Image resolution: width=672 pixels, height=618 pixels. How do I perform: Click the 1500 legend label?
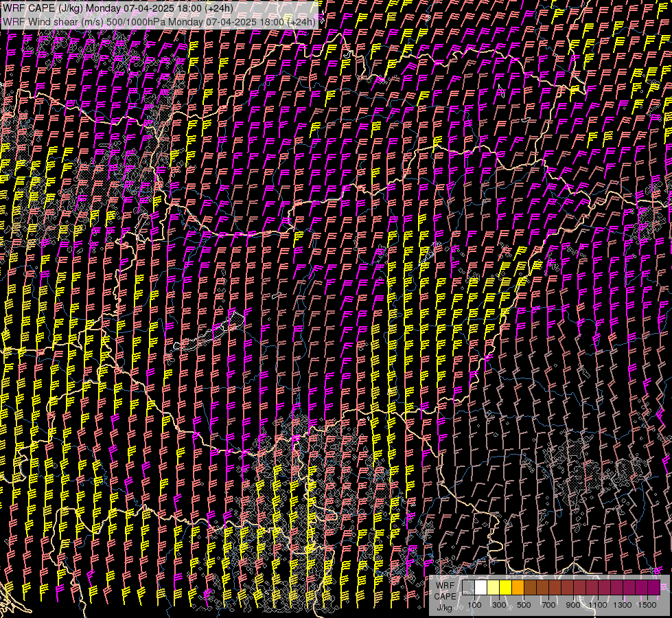click(x=647, y=605)
